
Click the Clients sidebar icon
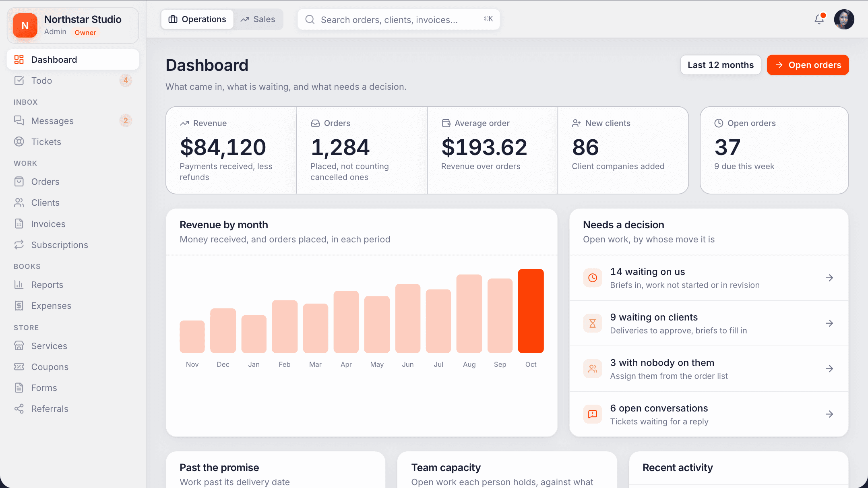(x=19, y=203)
